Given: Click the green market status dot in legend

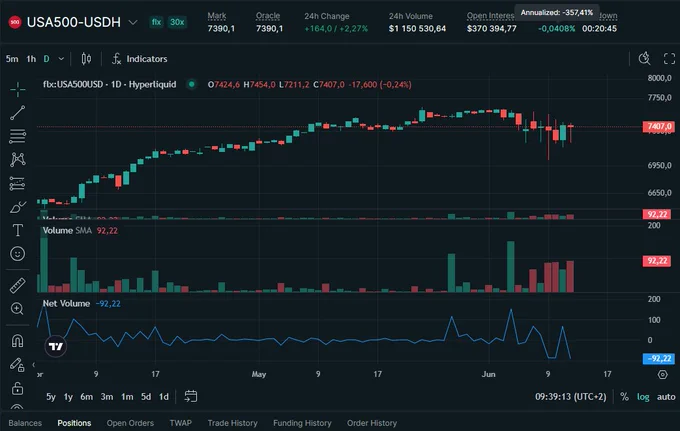Looking at the screenshot, I should [191, 84].
